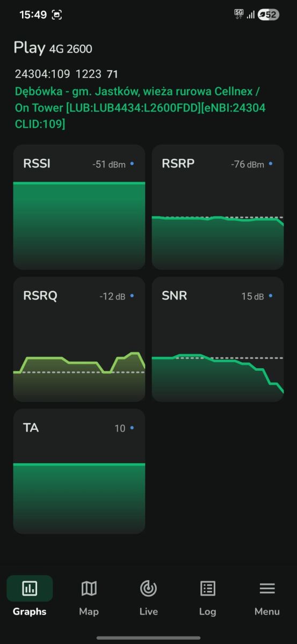This screenshot has height=644, width=297.
Task: Tap the RSSI graph card
Action: pos(79,207)
